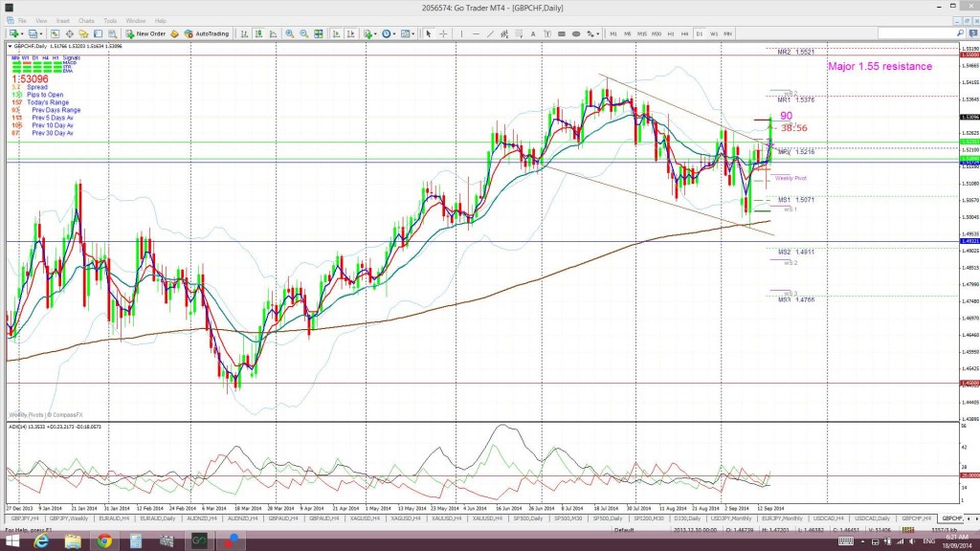Toggle the AutoTrading button

click(x=207, y=33)
